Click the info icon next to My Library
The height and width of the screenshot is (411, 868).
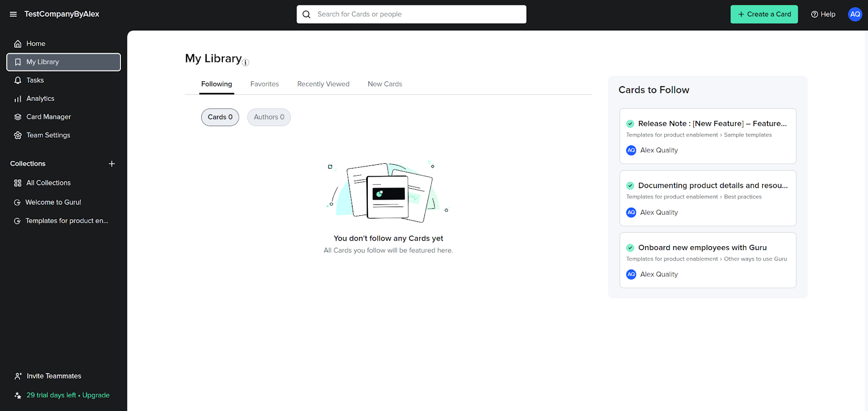(x=246, y=63)
